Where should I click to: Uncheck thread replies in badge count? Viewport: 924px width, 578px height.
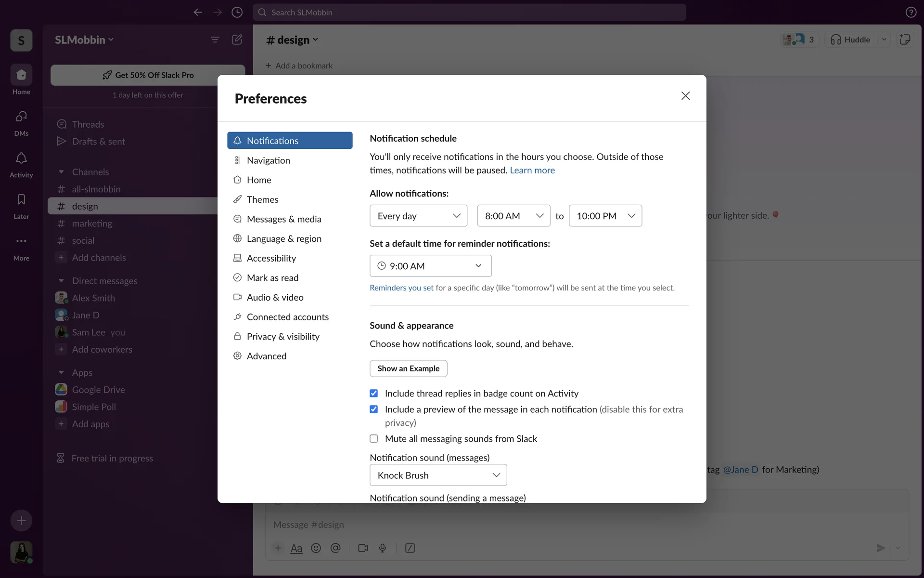pos(373,394)
